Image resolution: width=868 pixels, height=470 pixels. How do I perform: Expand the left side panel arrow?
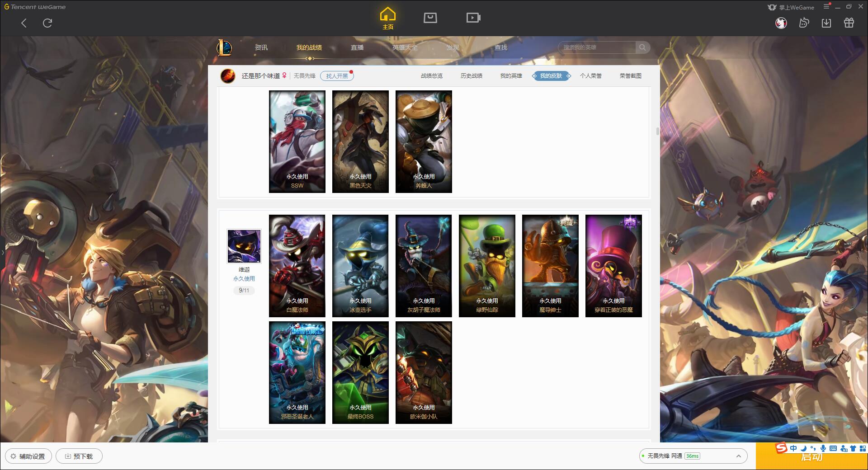(x=2, y=252)
